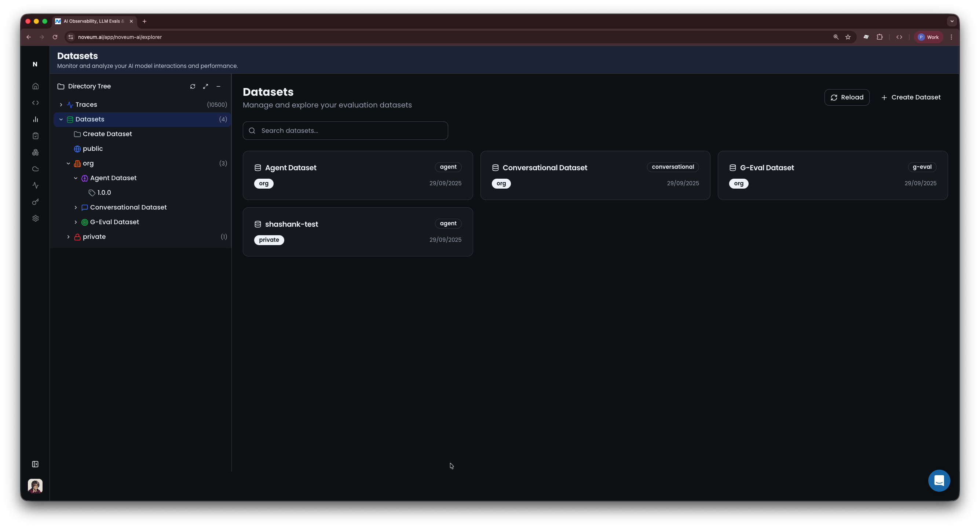Click the Create Dataset button top right
Image resolution: width=980 pixels, height=528 pixels.
(x=911, y=98)
